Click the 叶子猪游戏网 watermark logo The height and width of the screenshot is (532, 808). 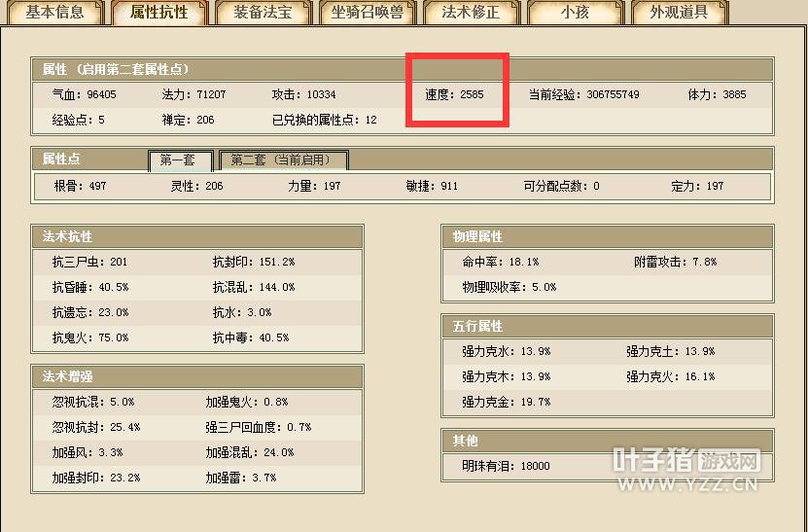point(685,461)
